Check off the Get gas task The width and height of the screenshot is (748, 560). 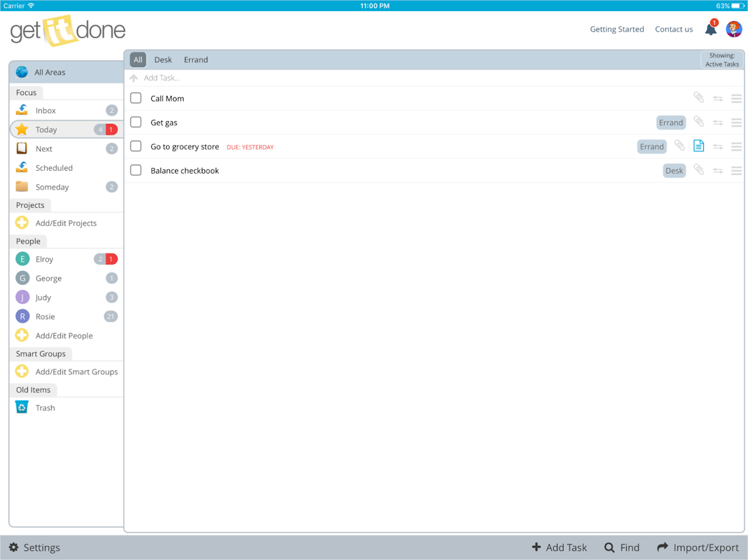(x=136, y=122)
